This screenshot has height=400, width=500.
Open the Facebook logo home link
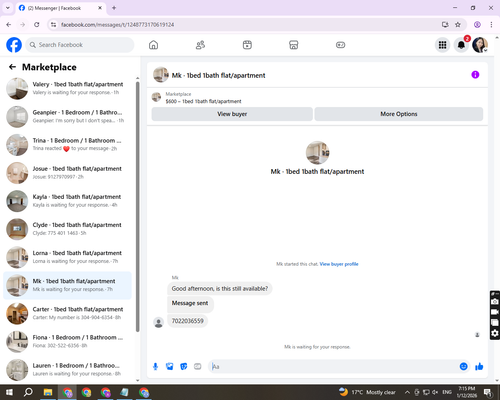pos(14,45)
